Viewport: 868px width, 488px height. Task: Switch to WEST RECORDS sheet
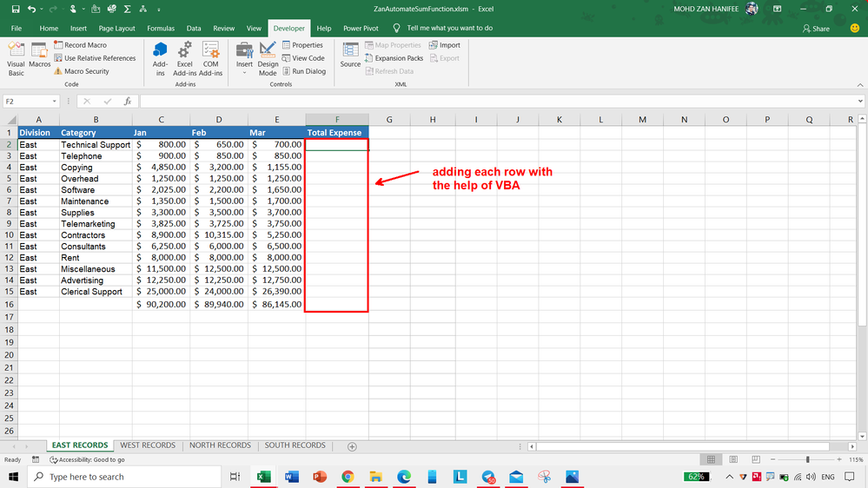148,445
